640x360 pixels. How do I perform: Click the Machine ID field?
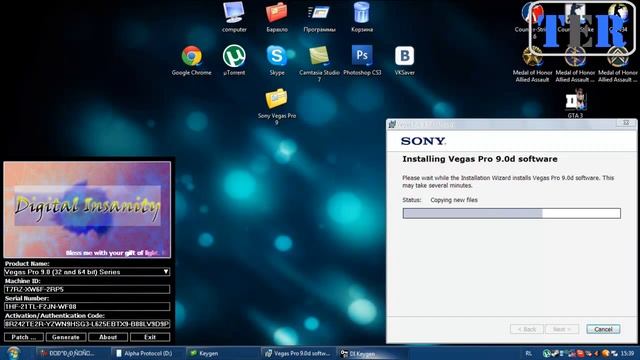coord(87,289)
